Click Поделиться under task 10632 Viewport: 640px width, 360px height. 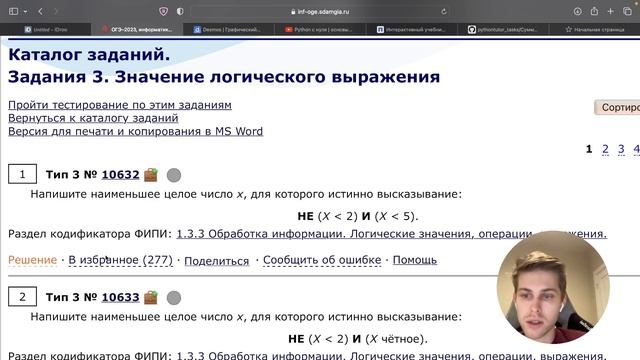[217, 261]
